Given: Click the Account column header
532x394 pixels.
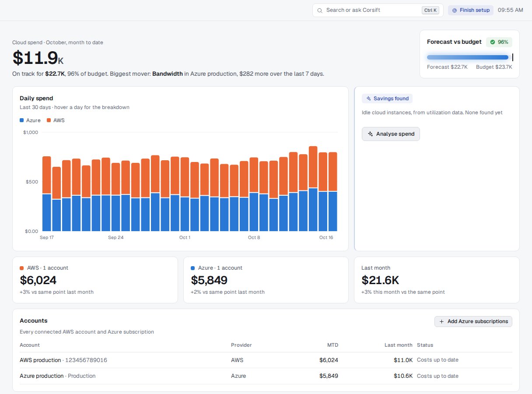Looking at the screenshot, I should [x=30, y=345].
